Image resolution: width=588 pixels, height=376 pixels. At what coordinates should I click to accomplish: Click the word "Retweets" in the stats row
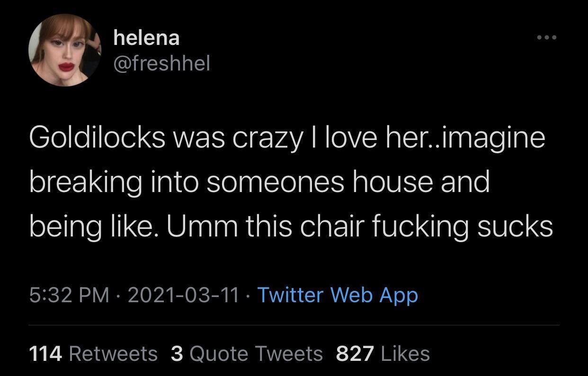click(113, 353)
